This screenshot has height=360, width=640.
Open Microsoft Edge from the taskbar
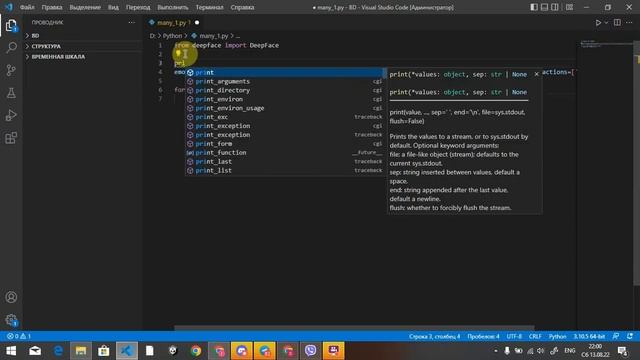click(58, 351)
